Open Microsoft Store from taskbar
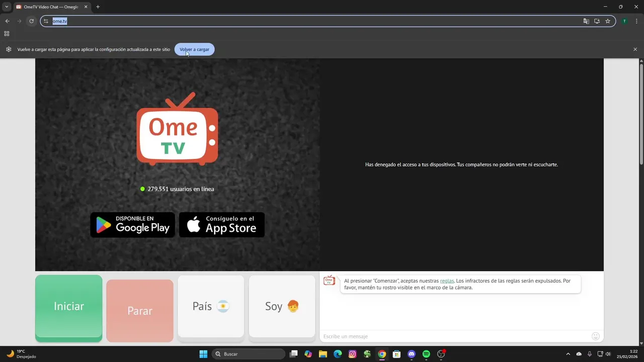 click(396, 354)
